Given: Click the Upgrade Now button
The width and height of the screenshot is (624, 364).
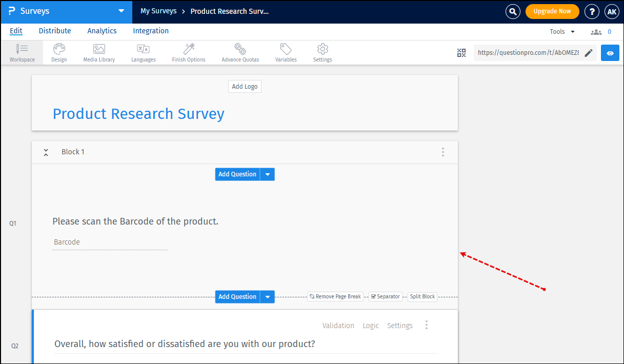Looking at the screenshot, I should [552, 11].
